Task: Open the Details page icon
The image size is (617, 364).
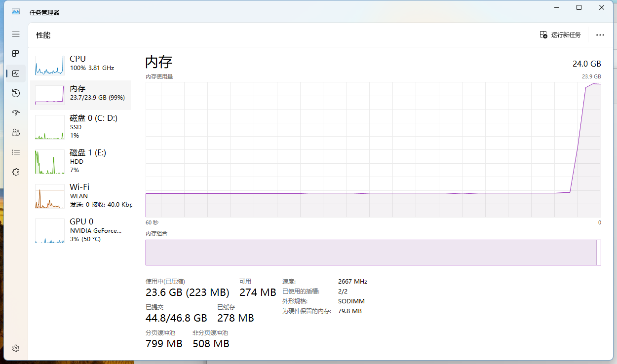Action: coord(15,152)
